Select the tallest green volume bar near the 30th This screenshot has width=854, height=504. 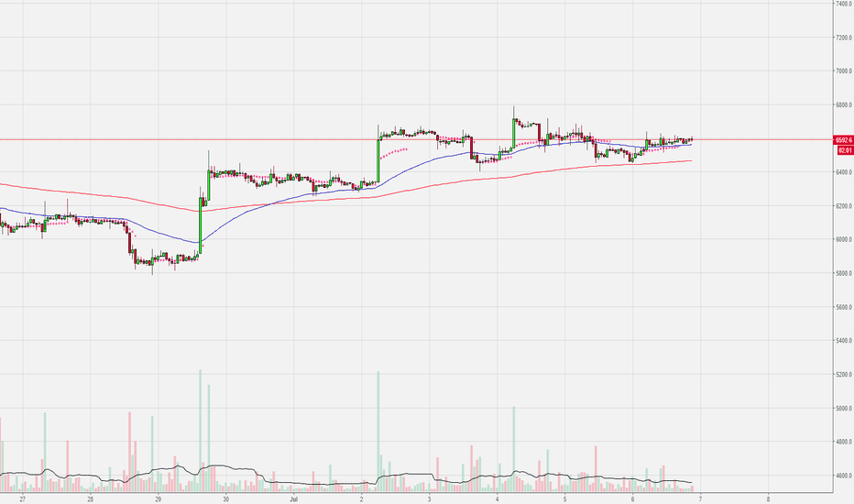(x=201, y=431)
